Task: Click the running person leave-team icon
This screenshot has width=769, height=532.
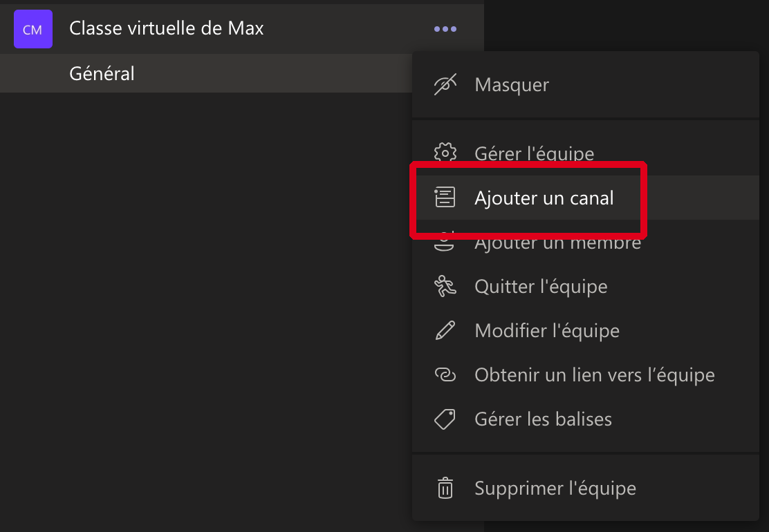Action: (445, 286)
